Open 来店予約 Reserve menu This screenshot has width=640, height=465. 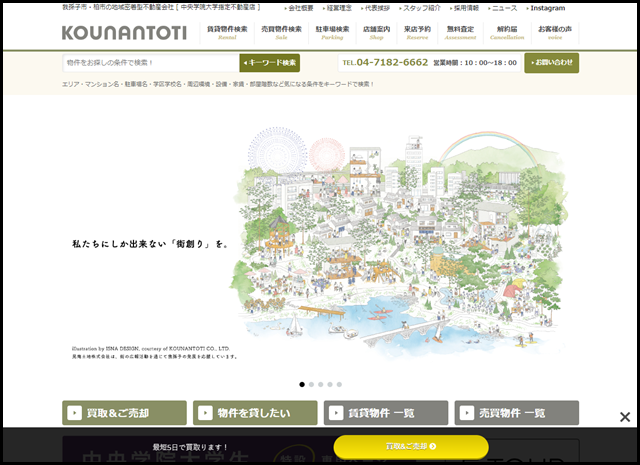tap(417, 33)
